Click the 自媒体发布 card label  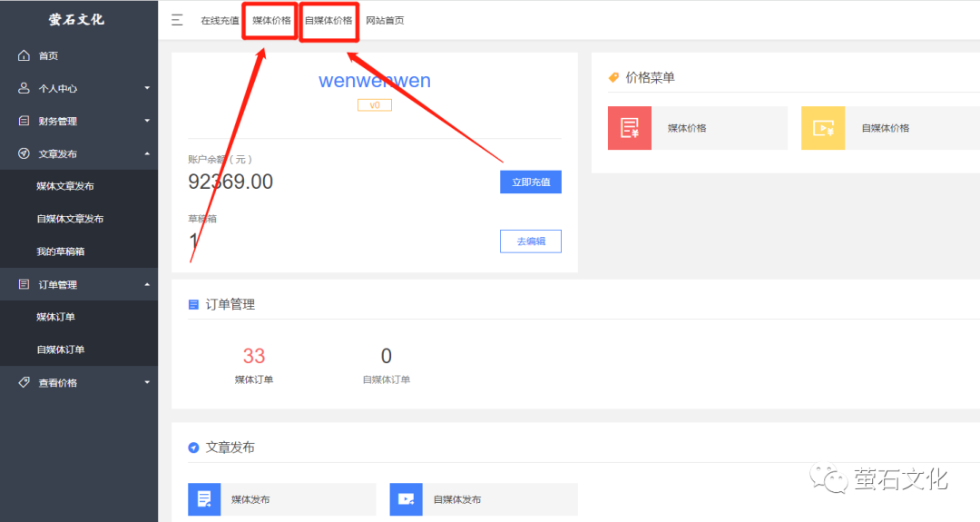[457, 499]
